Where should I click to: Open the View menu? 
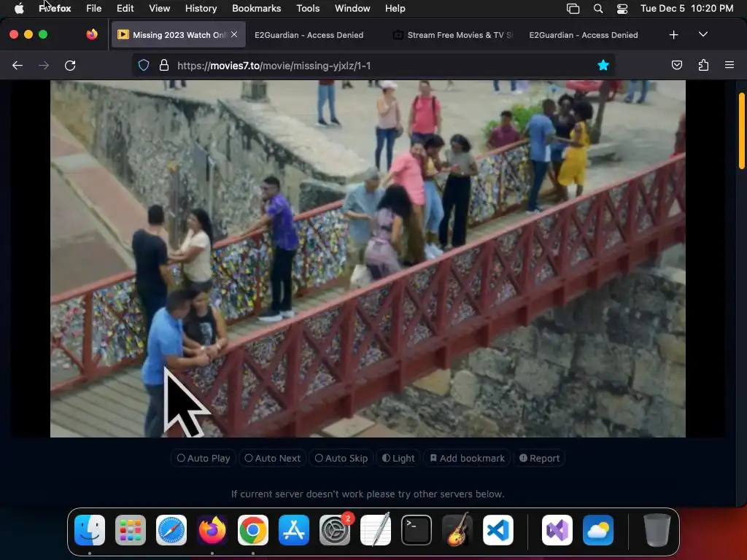tap(160, 9)
